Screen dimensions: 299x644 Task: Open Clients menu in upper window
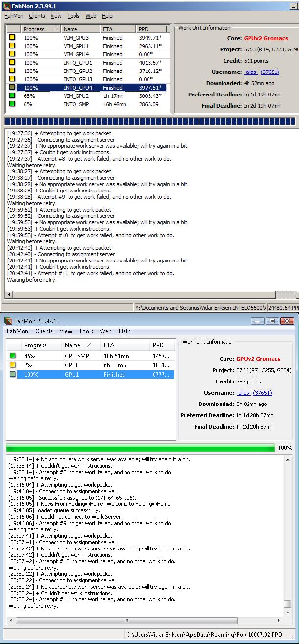[37, 16]
